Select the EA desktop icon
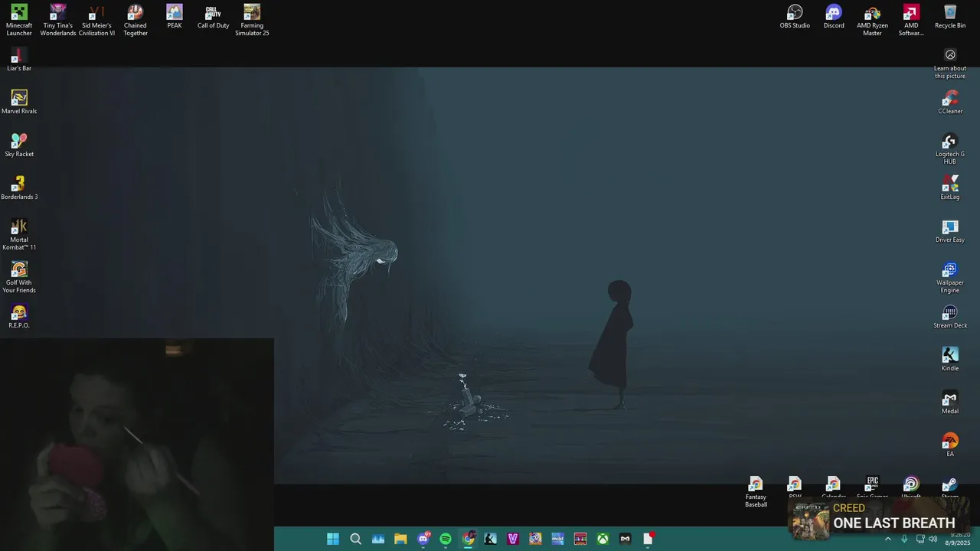This screenshot has width=980, height=551. (950, 445)
